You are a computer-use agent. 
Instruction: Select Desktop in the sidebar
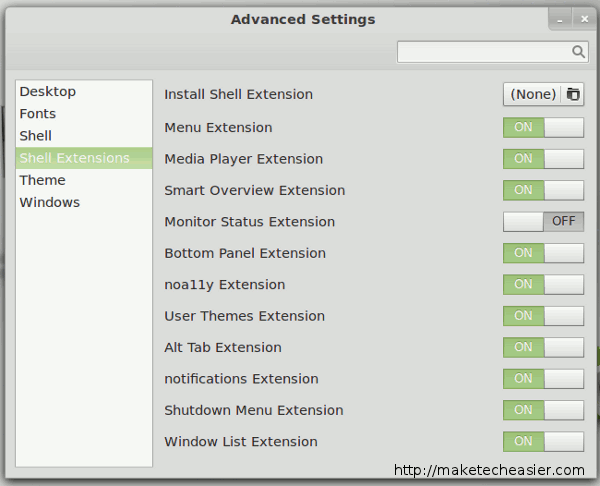(x=47, y=92)
